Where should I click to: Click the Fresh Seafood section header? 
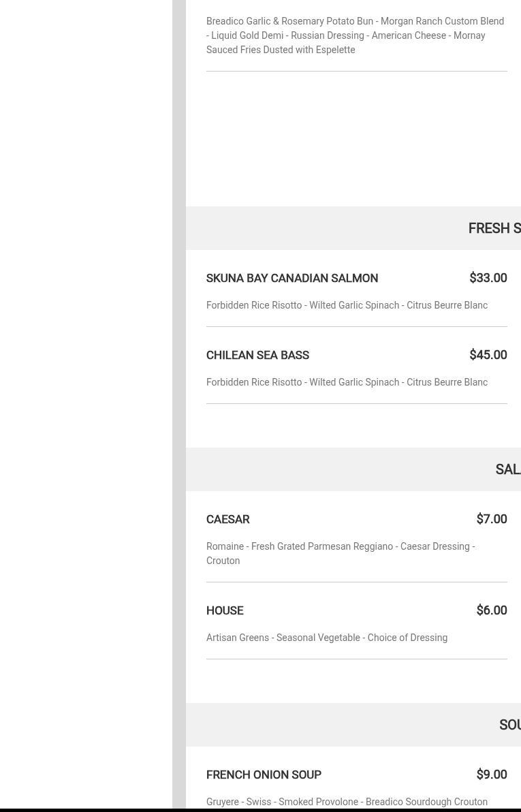point(494,228)
